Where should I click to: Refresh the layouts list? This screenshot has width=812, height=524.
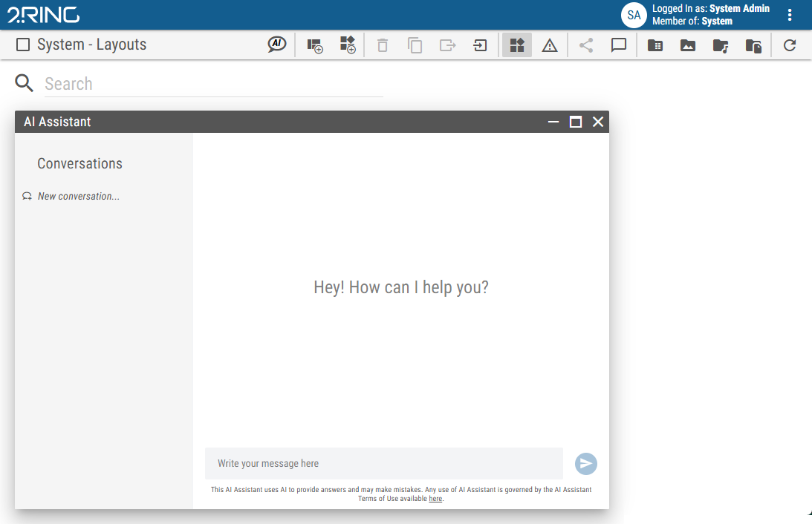click(789, 45)
